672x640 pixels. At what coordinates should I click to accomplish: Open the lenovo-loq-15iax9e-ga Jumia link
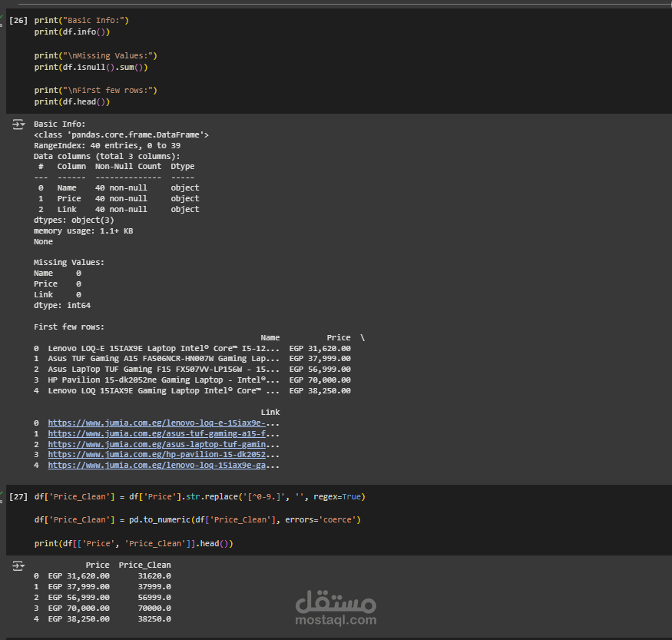click(157, 465)
